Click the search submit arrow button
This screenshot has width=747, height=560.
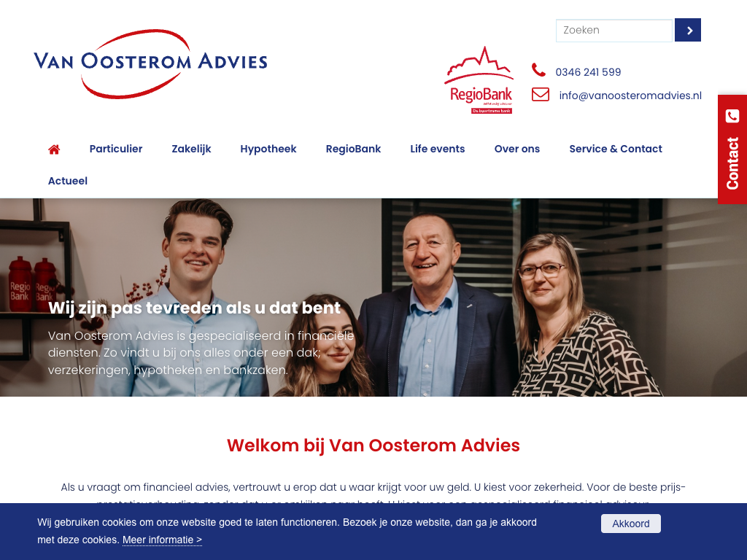tap(687, 30)
